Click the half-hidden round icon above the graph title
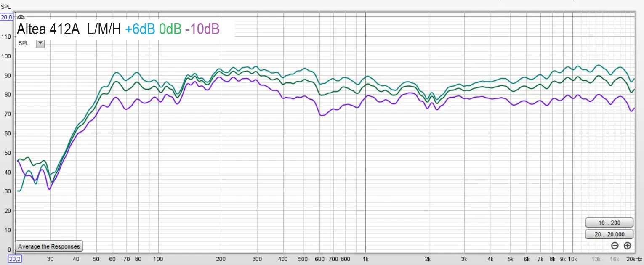This screenshot has width=644, height=265. tap(20, 18)
